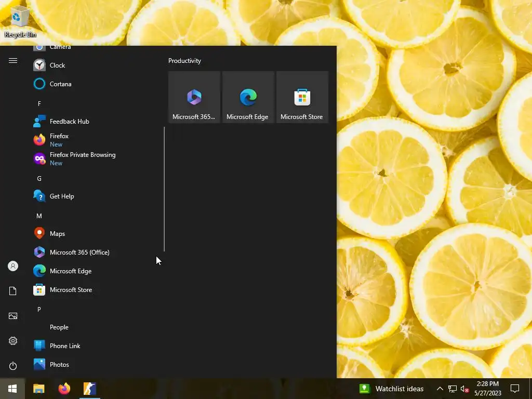Open the Recycle Bin desktop icon

pyautogui.click(x=20, y=22)
